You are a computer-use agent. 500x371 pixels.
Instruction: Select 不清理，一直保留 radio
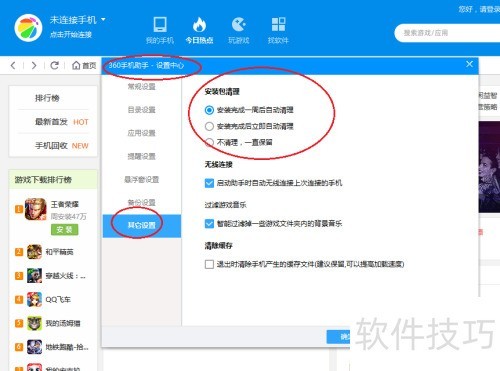point(209,143)
